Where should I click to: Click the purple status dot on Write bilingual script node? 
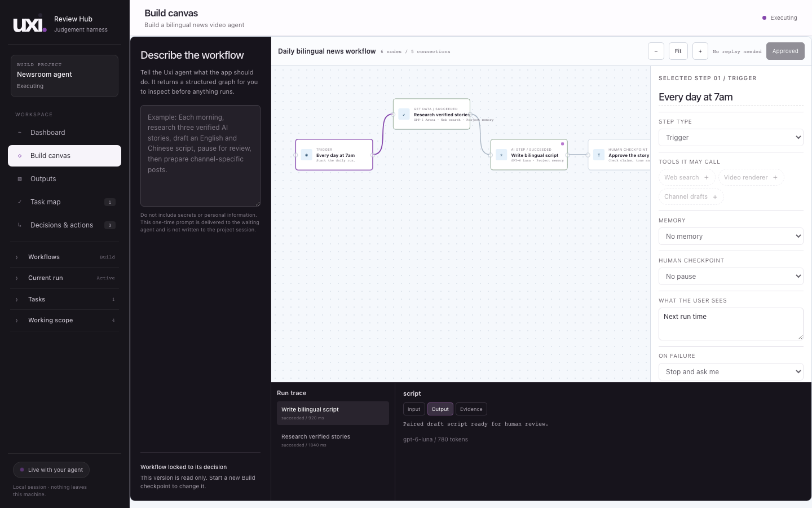pos(562,144)
